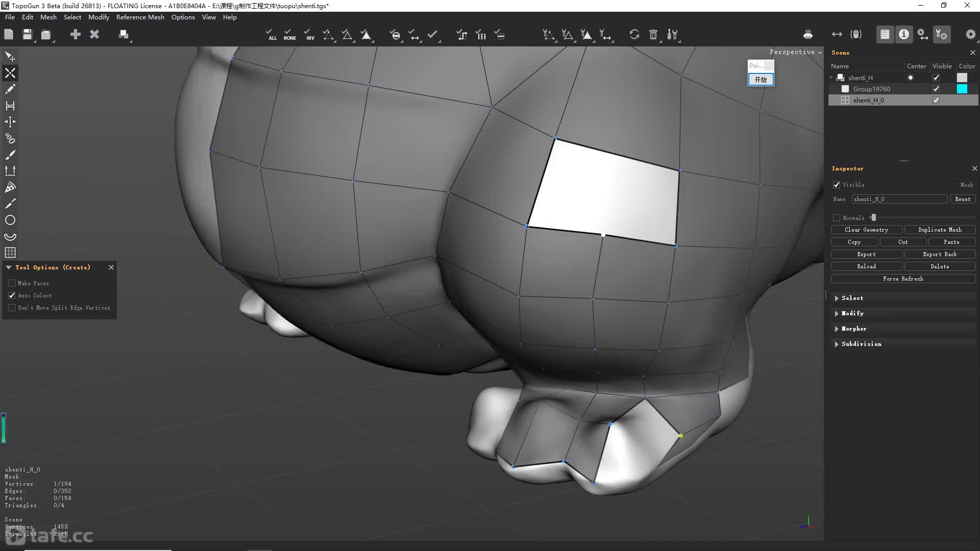Open the Options menu
This screenshot has width=980, height=551.
pyautogui.click(x=183, y=17)
